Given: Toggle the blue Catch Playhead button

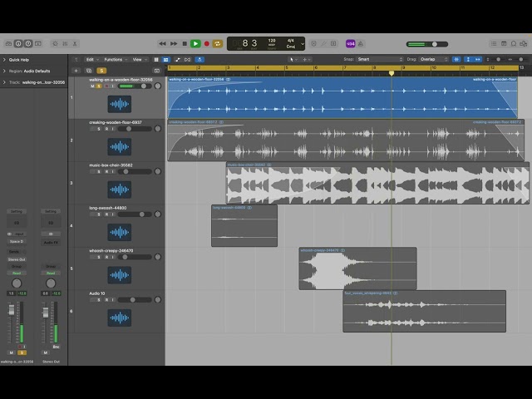Looking at the screenshot, I should pyautogui.click(x=199, y=59).
